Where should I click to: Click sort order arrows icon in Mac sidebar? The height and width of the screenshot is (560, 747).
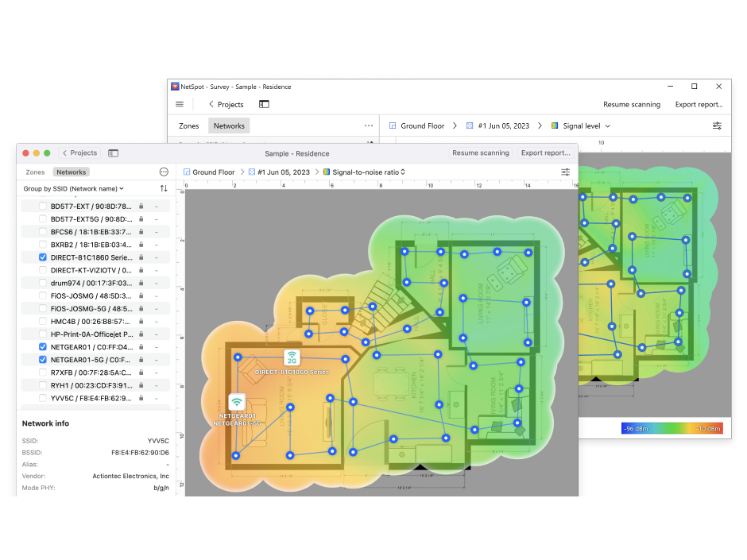point(164,188)
